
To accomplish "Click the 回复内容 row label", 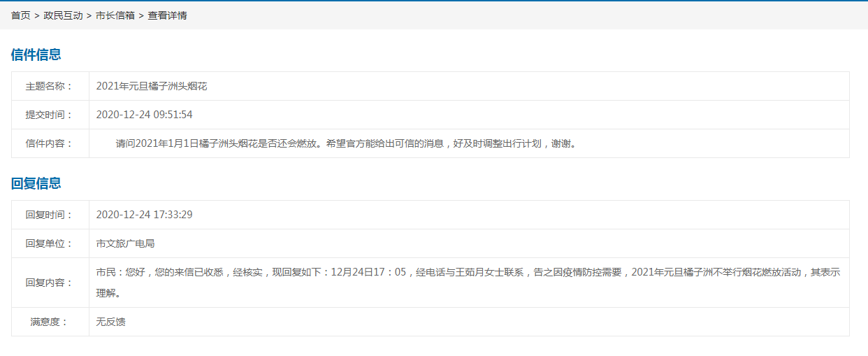I will (49, 283).
